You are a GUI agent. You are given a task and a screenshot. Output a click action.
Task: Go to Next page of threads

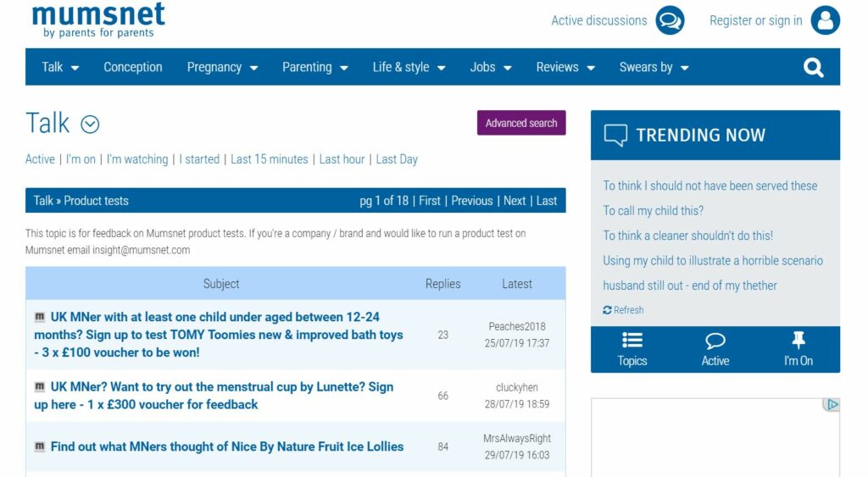[x=515, y=201]
